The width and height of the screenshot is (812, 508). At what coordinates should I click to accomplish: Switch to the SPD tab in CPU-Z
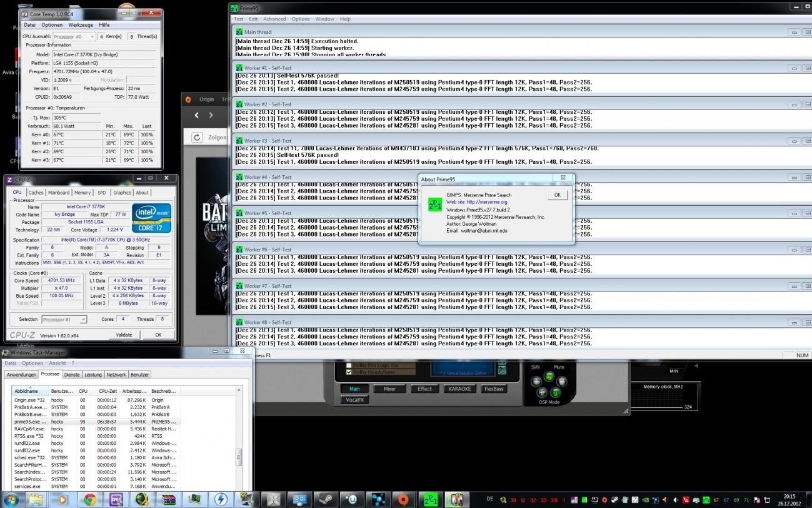click(x=101, y=193)
